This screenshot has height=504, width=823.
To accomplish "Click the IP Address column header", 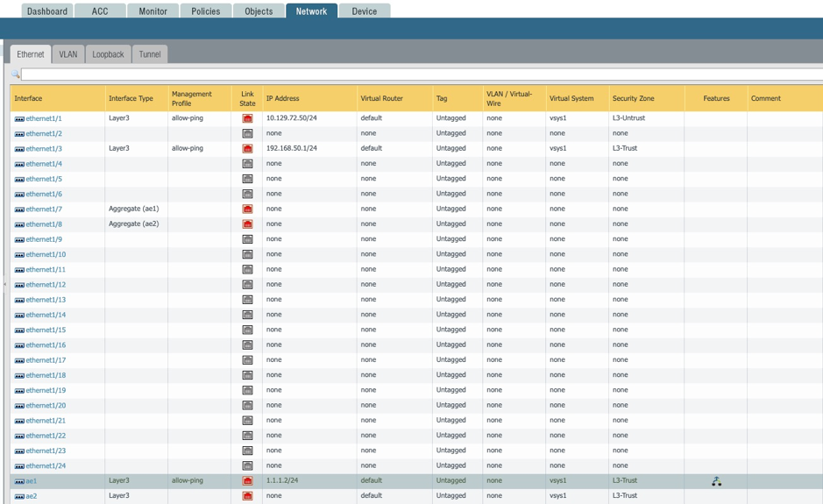I will click(x=282, y=98).
